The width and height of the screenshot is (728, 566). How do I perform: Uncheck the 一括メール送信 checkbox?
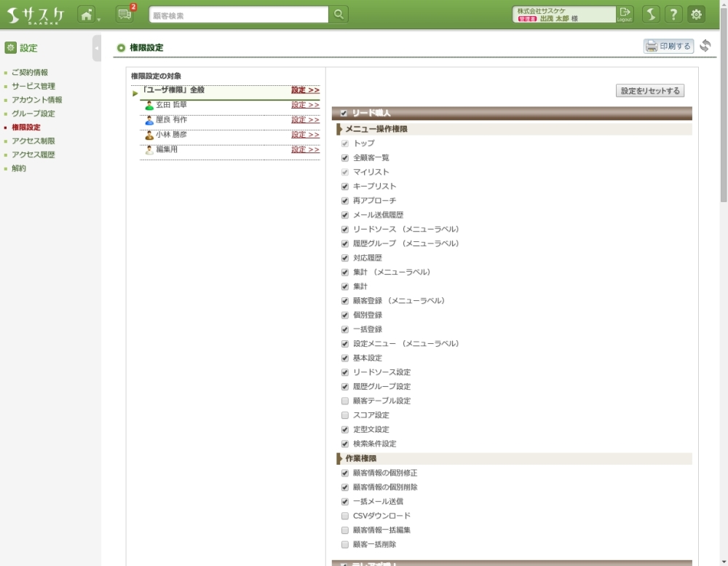[345, 501]
